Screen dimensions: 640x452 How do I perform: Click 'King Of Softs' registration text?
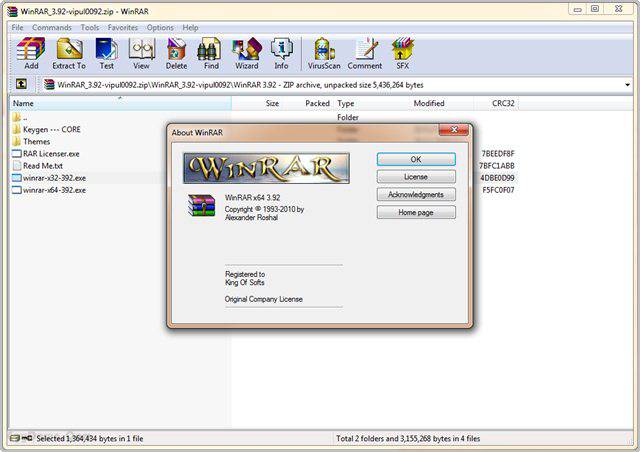click(x=245, y=283)
